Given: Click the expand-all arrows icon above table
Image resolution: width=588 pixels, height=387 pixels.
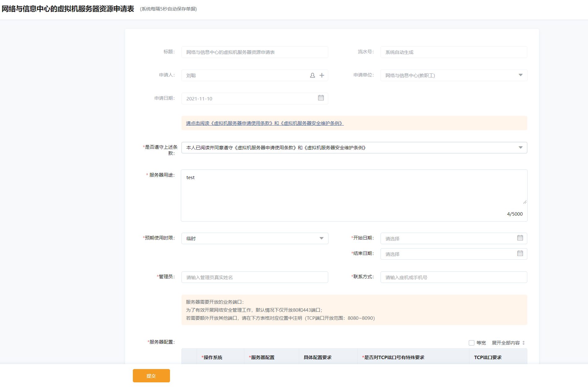Looking at the screenshot, I should [524, 343].
